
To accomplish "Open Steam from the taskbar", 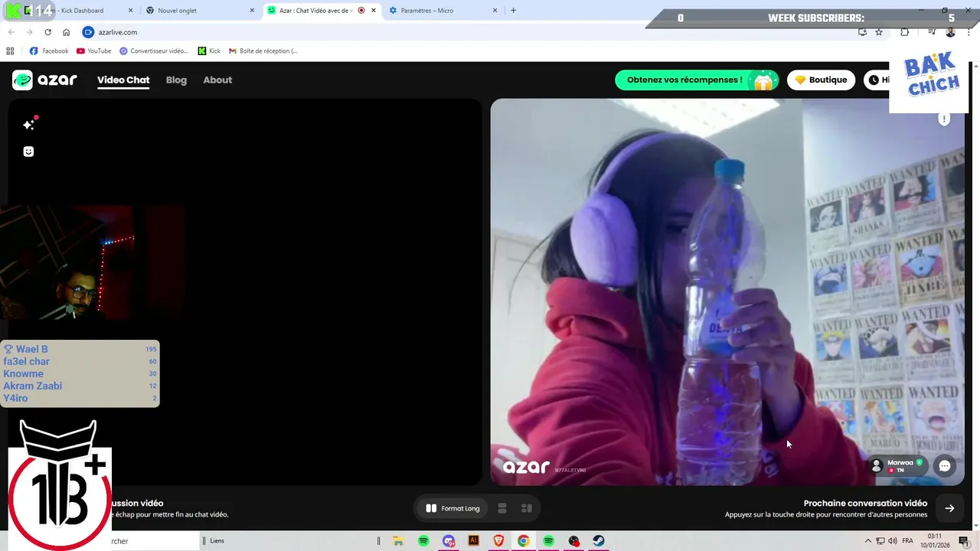I will coord(599,541).
